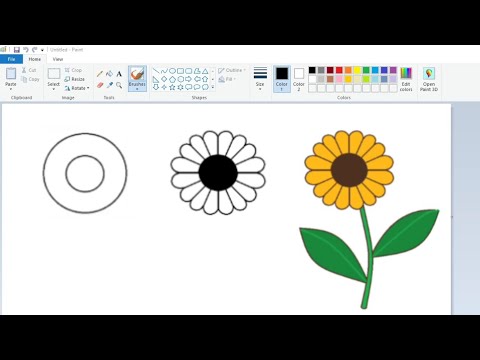
Task: Pick the red color swatch
Action: click(x=339, y=70)
